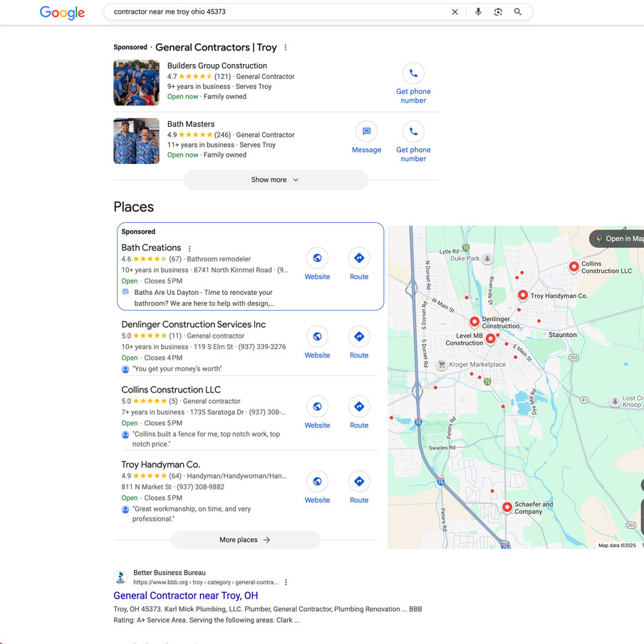Submit search with magnifying glass icon
The image size is (644, 644).
tap(517, 12)
